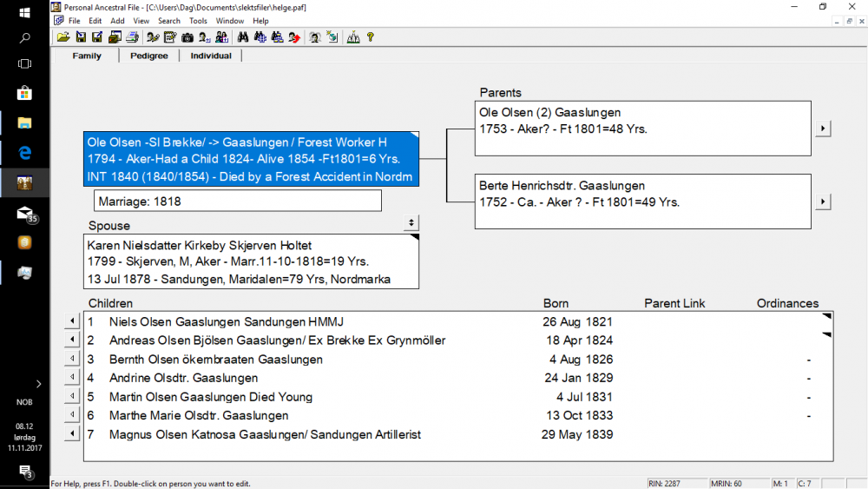Click arrow left of child Andreas Olsen
Screen dimensions: 868x489
coord(72,340)
